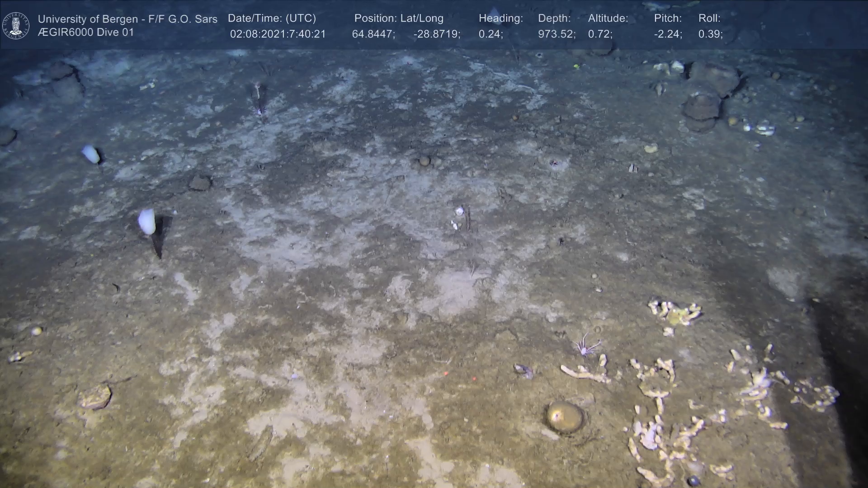Click the Heading label
The image size is (868, 488).
500,18
